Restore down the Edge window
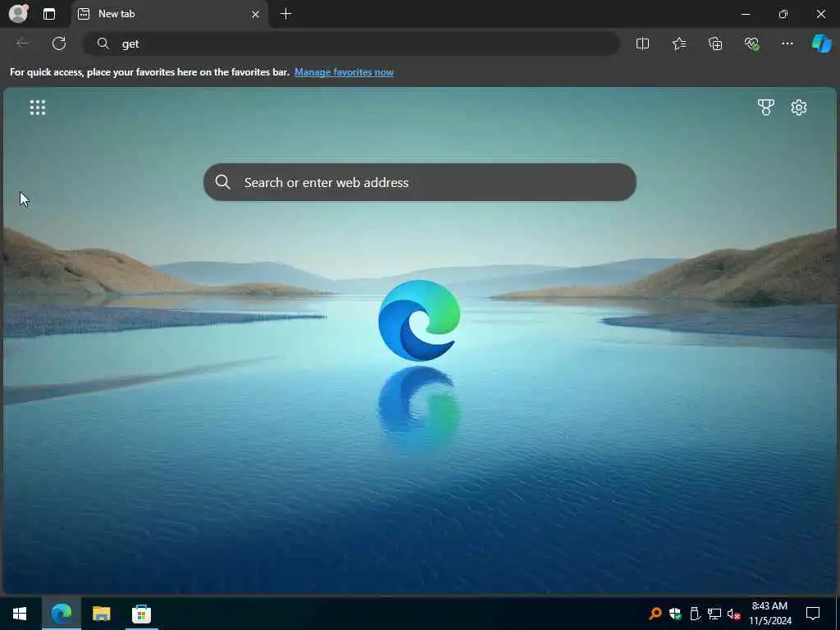The width and height of the screenshot is (840, 630). coord(783,14)
